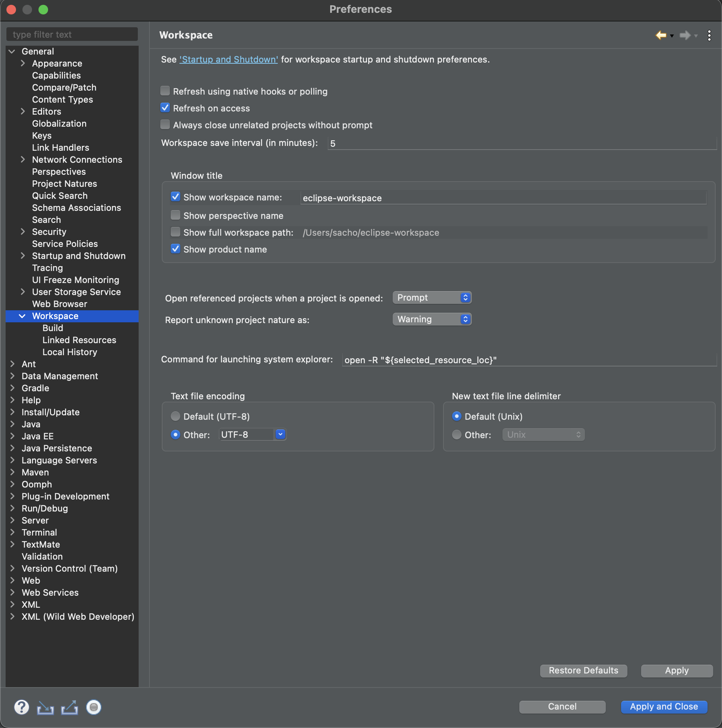Screen dimensions: 722x728
Task: Select Local History preference page
Action: click(70, 352)
